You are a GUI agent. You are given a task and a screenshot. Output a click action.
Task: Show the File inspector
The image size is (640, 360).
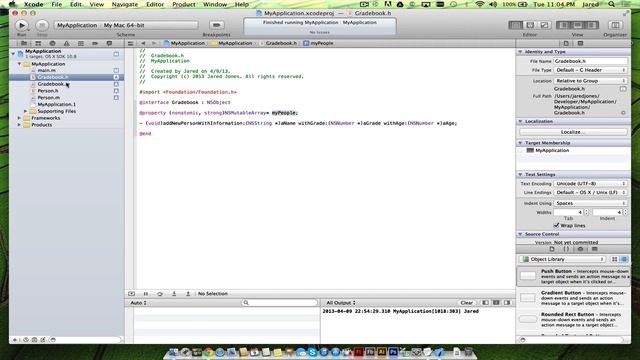pyautogui.click(x=566, y=43)
